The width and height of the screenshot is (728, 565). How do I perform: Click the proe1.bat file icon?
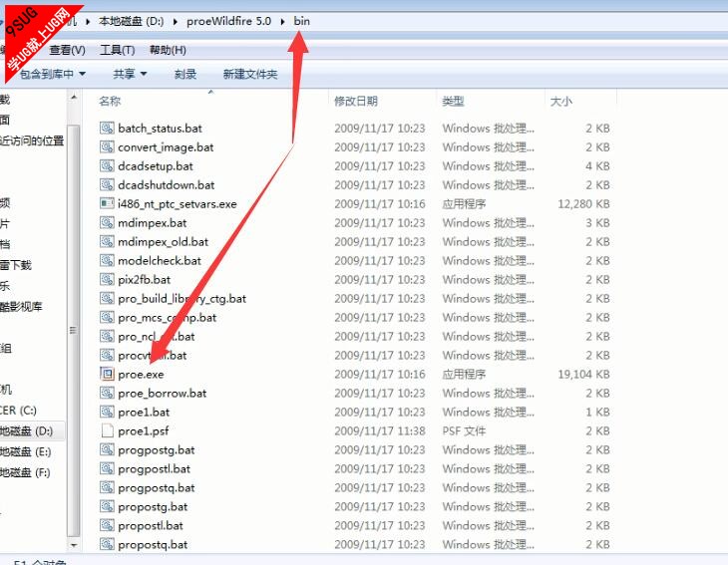(x=107, y=412)
